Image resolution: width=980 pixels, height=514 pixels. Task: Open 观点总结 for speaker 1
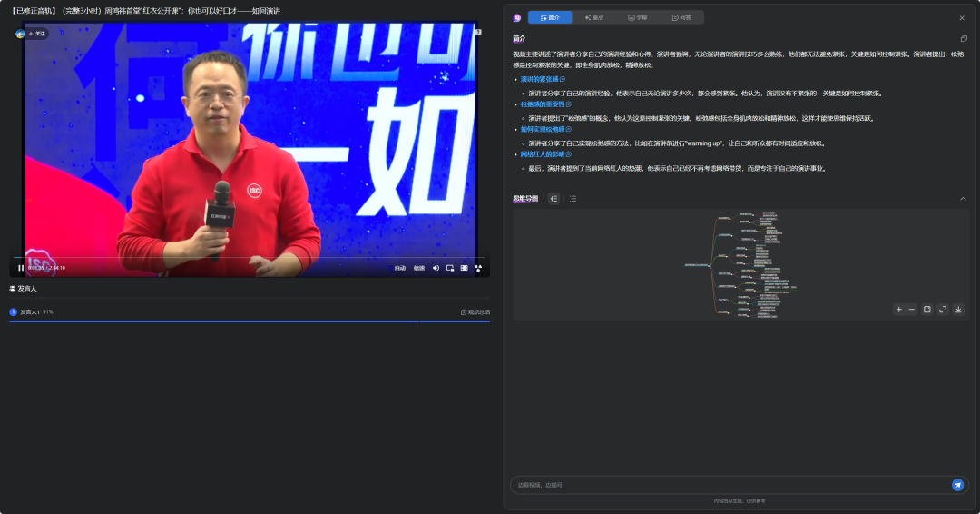tap(475, 312)
